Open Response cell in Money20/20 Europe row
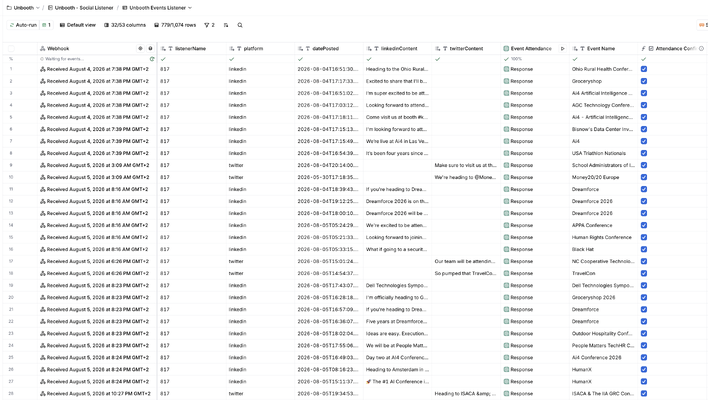708x400 pixels. (535, 177)
